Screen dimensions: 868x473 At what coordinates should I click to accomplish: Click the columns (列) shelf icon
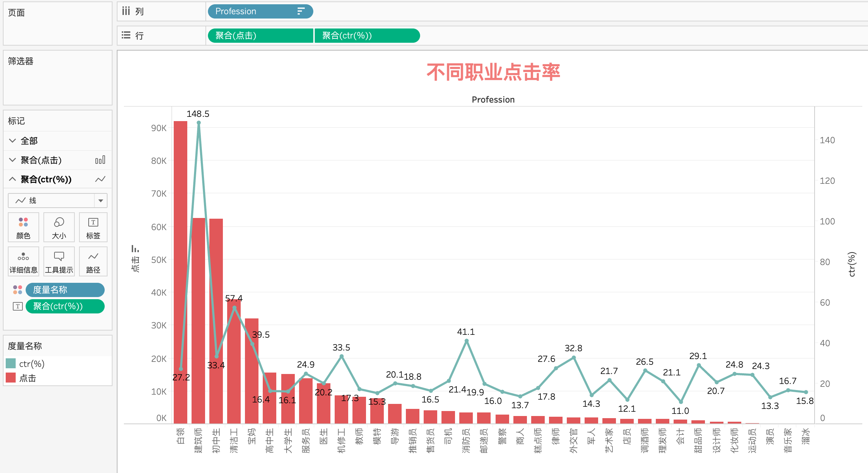[x=126, y=11]
